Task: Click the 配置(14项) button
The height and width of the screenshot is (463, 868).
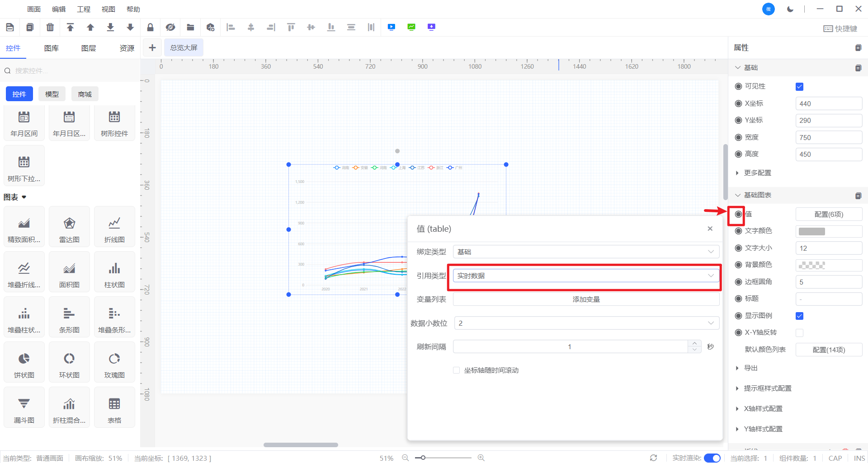Action: (828, 350)
